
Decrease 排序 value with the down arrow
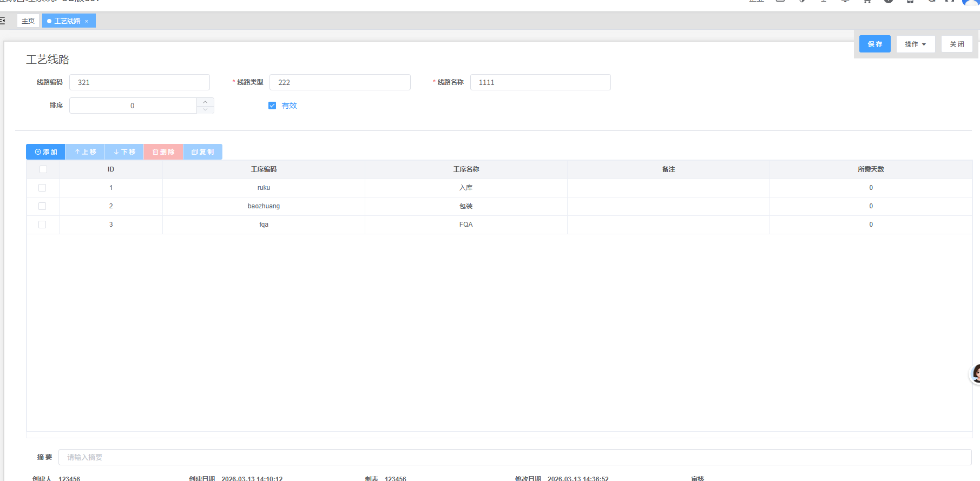pyautogui.click(x=205, y=109)
